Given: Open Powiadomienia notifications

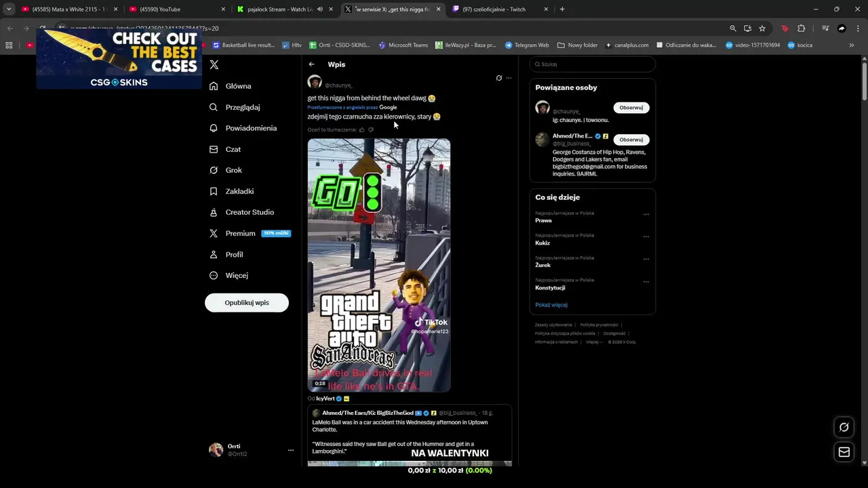Looking at the screenshot, I should [x=243, y=128].
